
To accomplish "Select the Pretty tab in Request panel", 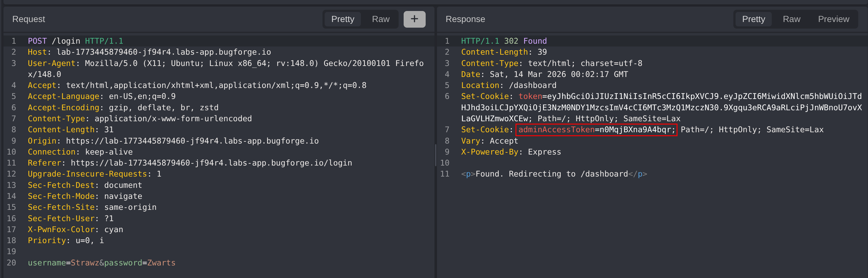I will click(342, 19).
